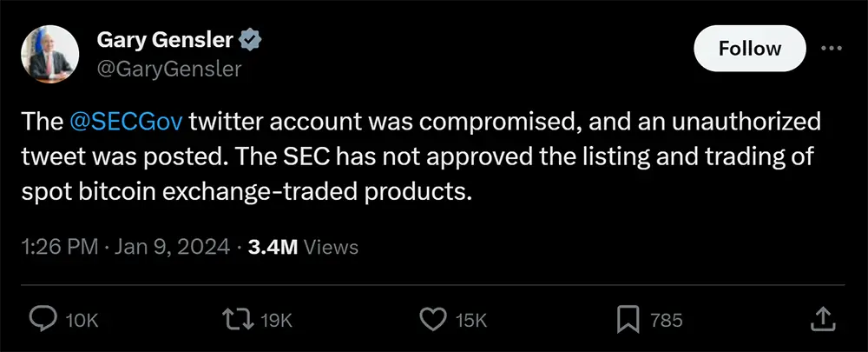Click the blue verified badge

[x=252, y=39]
